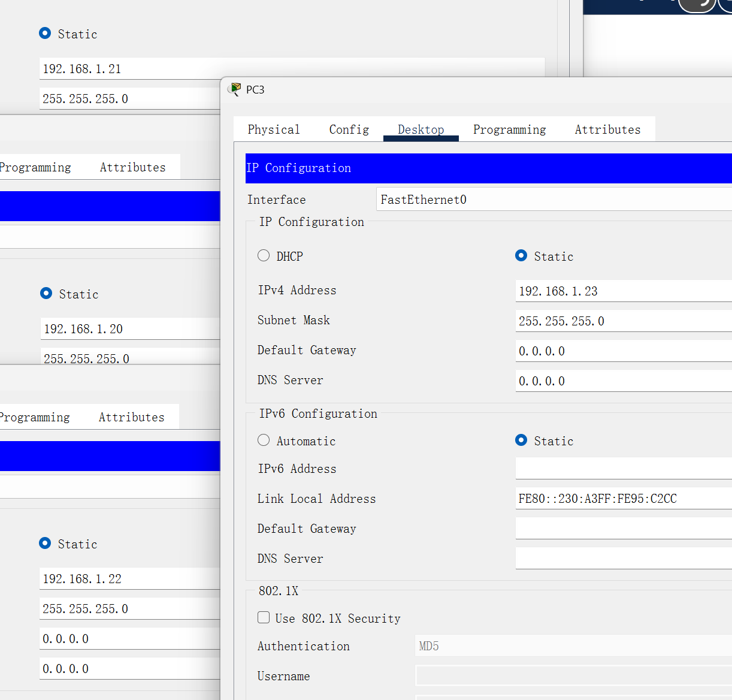Open Programming tab in the 192.168.1.22 window

[x=35, y=417]
